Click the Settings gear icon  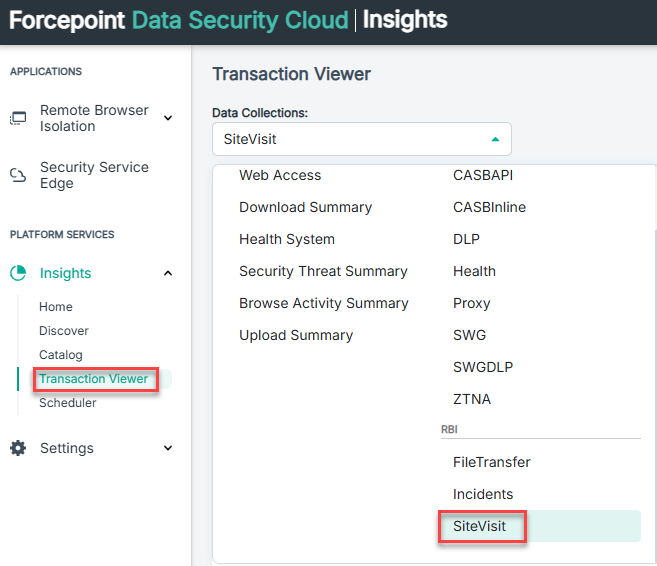[x=18, y=448]
